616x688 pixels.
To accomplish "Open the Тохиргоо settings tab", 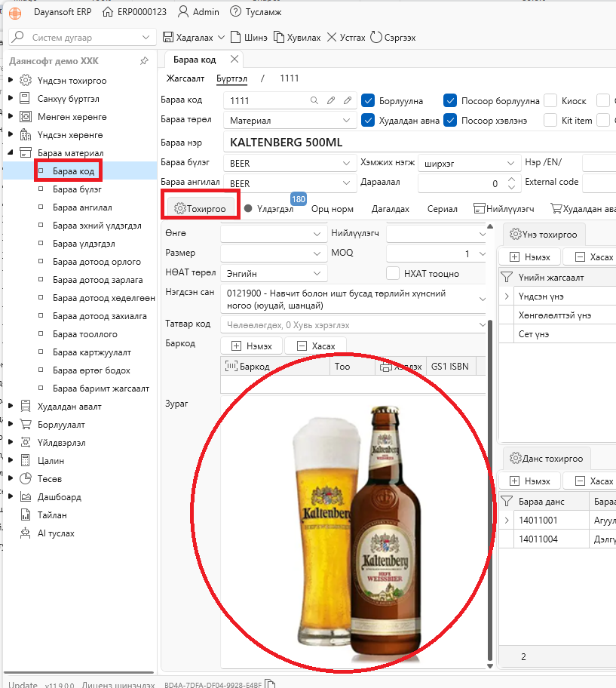I will tap(200, 208).
